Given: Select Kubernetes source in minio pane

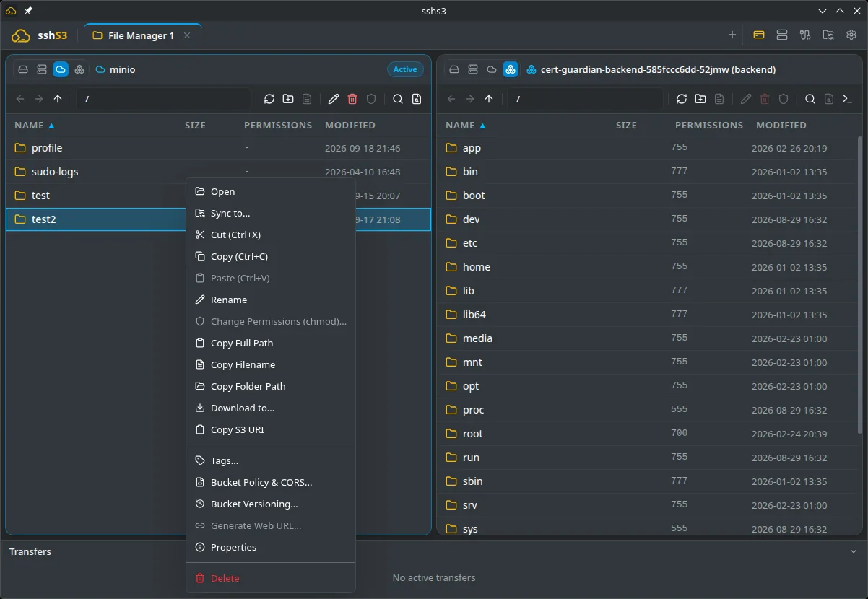Looking at the screenshot, I should coord(79,69).
